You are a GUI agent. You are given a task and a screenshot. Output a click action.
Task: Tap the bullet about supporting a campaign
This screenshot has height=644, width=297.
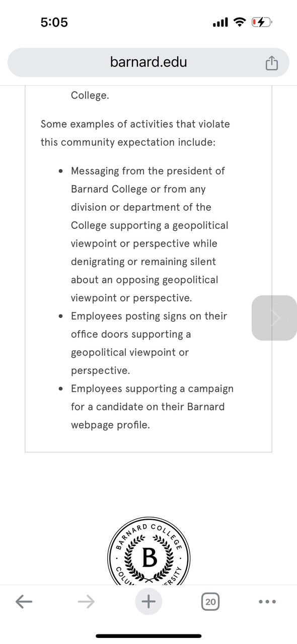coord(152,407)
